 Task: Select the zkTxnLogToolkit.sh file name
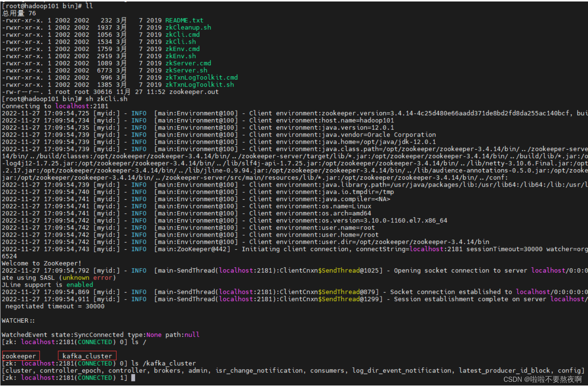pyautogui.click(x=200, y=85)
